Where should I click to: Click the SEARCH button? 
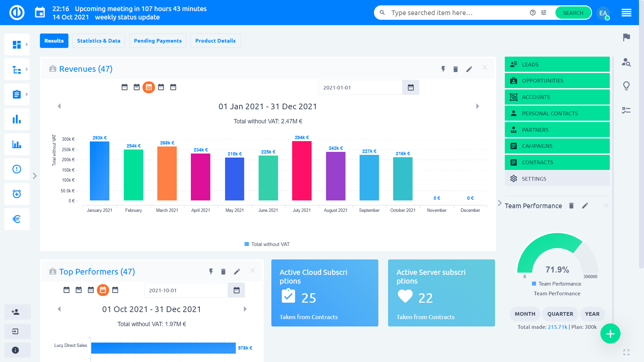[573, 13]
